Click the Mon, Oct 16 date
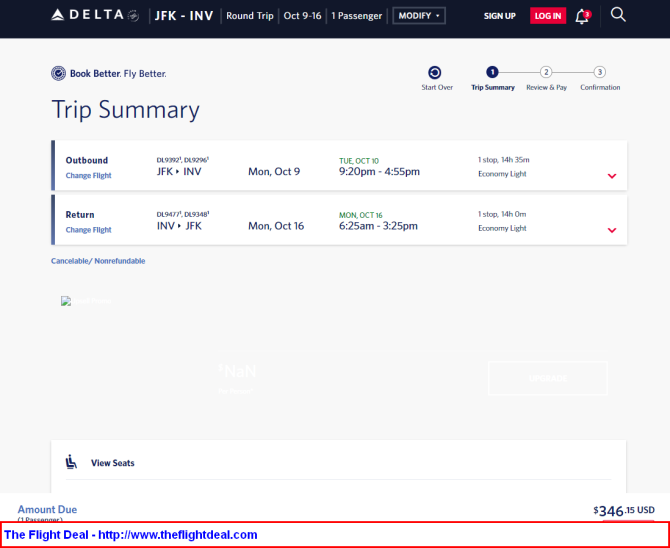This screenshot has width=670, height=548. click(276, 226)
